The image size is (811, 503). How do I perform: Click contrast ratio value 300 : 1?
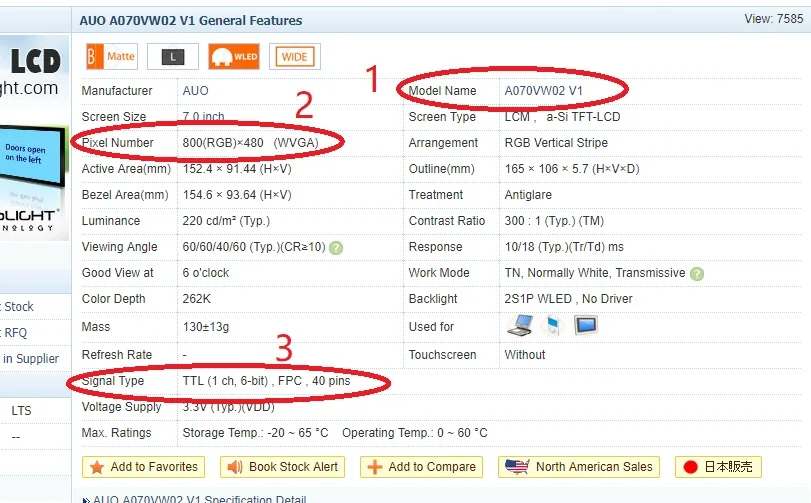pyautogui.click(x=554, y=221)
